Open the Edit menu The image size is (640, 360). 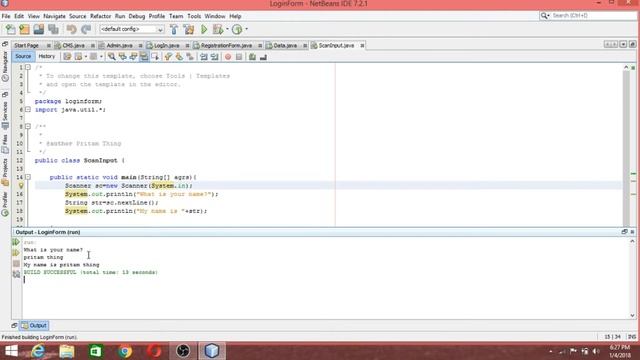click(19, 16)
